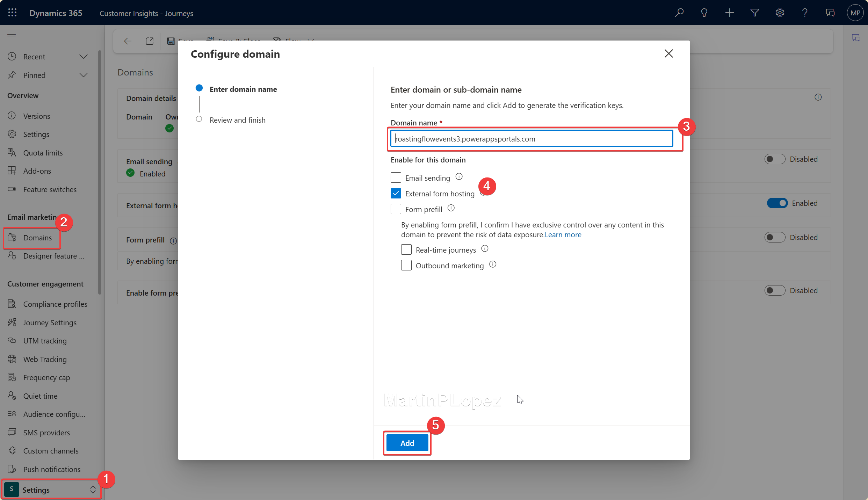Click the search magnifier icon
This screenshot has height=500, width=868.
pos(679,13)
